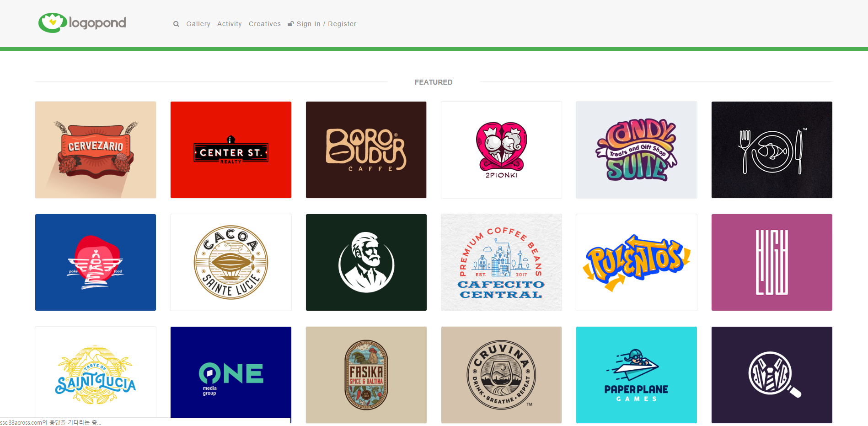This screenshot has height=426, width=868.
Task: Open the Gallery menu item
Action: click(x=198, y=24)
